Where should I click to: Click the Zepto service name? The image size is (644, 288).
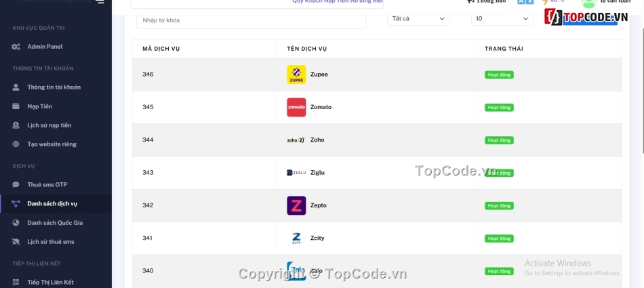click(319, 205)
